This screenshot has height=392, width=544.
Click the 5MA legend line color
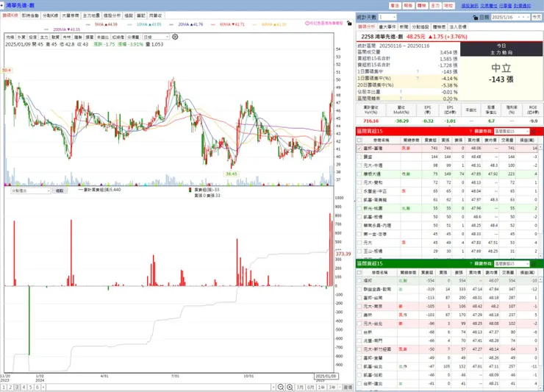88,25
